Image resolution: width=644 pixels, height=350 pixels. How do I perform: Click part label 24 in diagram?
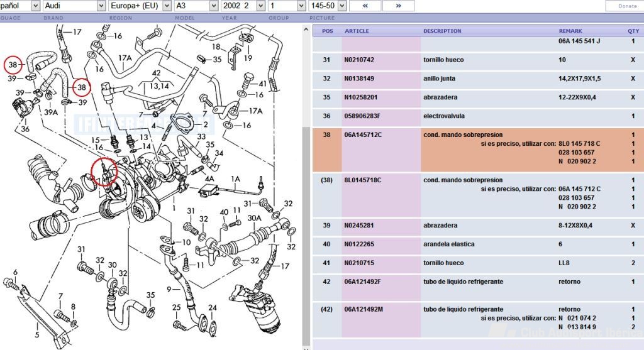click(x=213, y=307)
